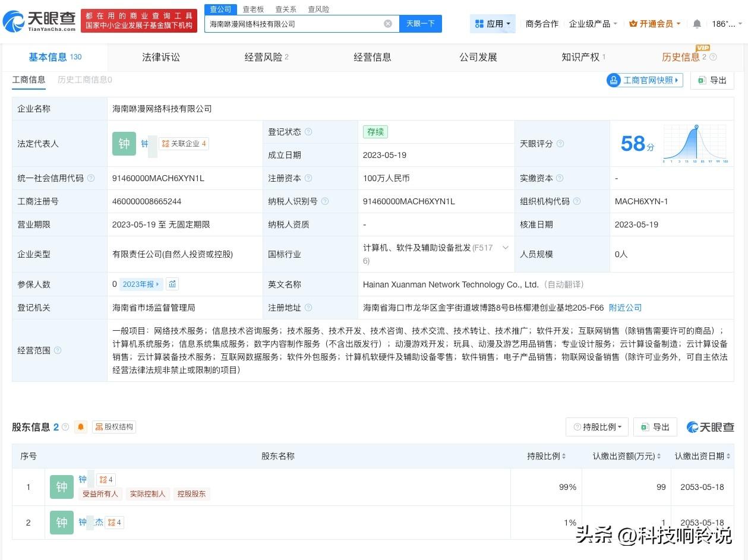Viewport: 748px width, 560px height.
Task: Open the account dropdown 186*...
Action: 727,24
